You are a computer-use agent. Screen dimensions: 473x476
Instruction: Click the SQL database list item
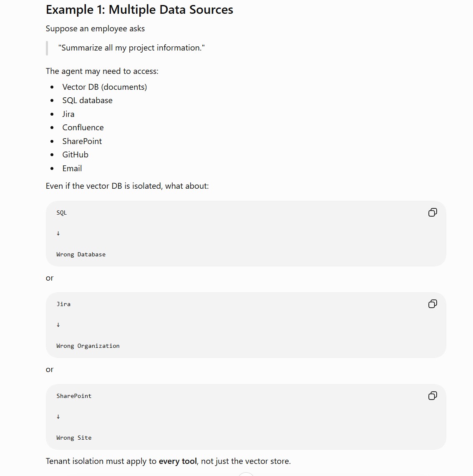87,101
